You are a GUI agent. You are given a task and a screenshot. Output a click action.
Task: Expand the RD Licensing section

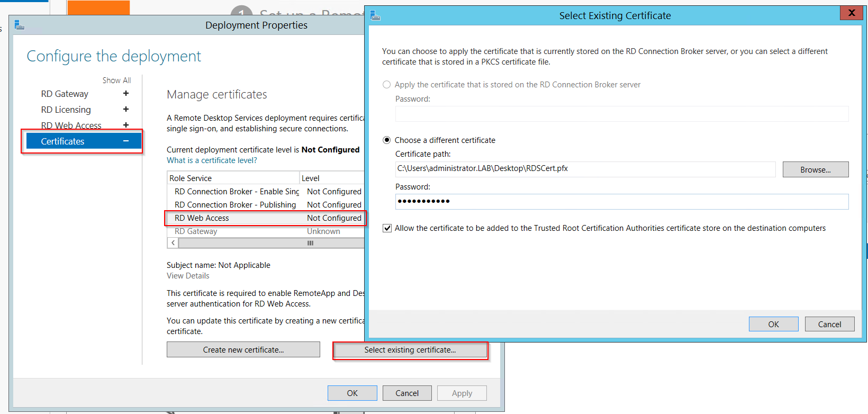coord(126,110)
